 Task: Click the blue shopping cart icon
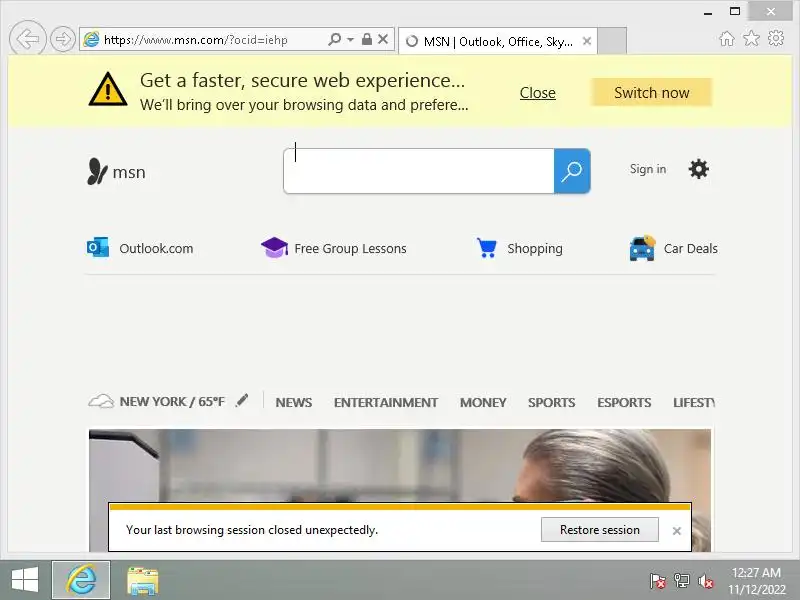coord(486,248)
